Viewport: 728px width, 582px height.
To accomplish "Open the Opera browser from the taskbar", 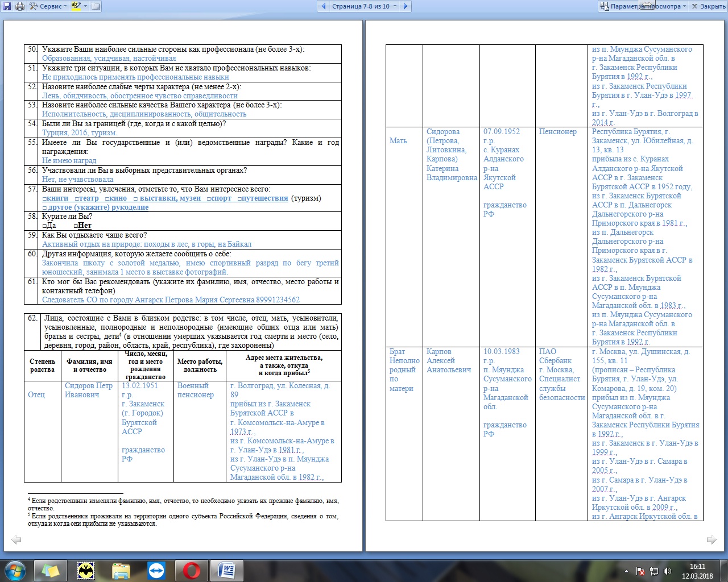I will pyautogui.click(x=192, y=570).
